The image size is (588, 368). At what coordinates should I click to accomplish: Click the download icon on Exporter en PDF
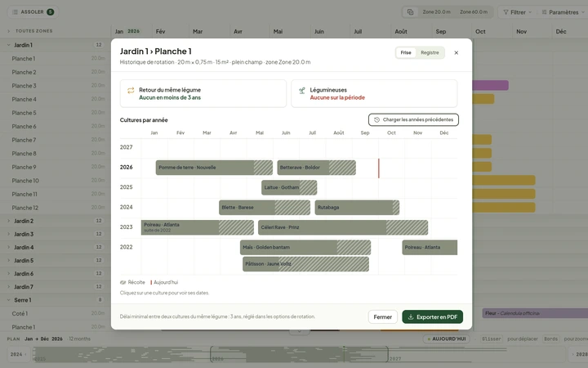tap(411, 317)
